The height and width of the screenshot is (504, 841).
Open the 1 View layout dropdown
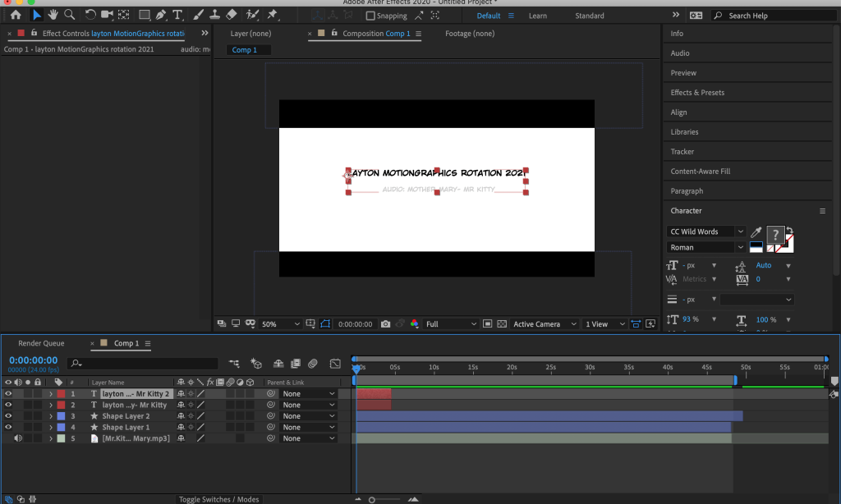tap(605, 324)
